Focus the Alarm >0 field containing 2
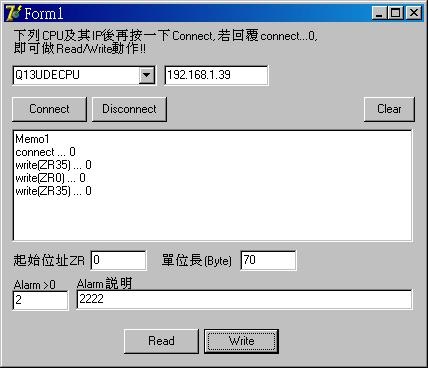The image size is (428, 368). [x=40, y=300]
